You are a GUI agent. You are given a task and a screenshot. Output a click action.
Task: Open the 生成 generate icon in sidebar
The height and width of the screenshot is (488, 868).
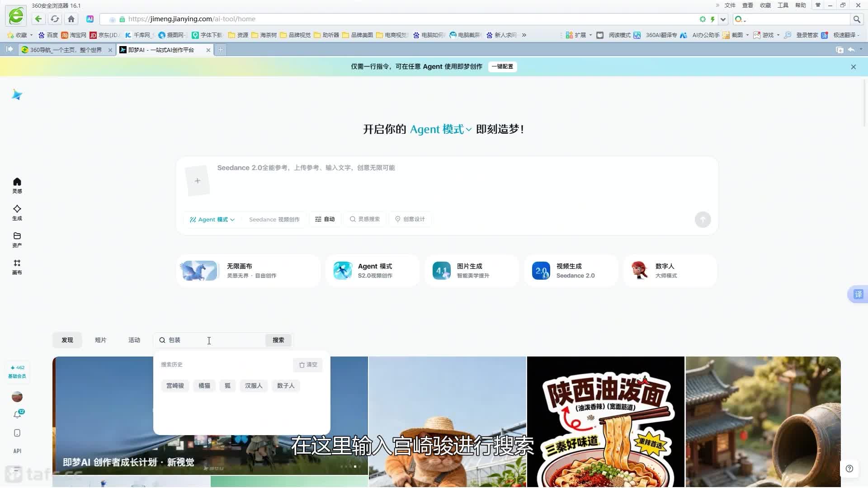[x=17, y=212]
